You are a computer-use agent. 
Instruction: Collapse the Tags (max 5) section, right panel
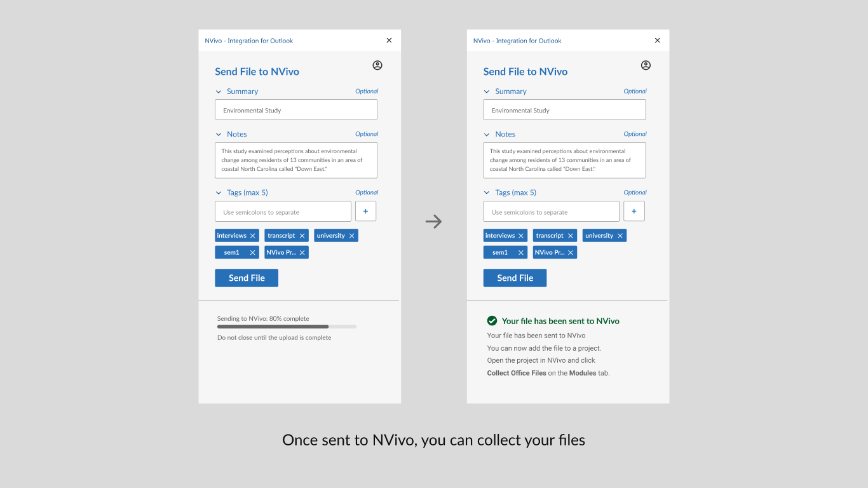point(487,193)
